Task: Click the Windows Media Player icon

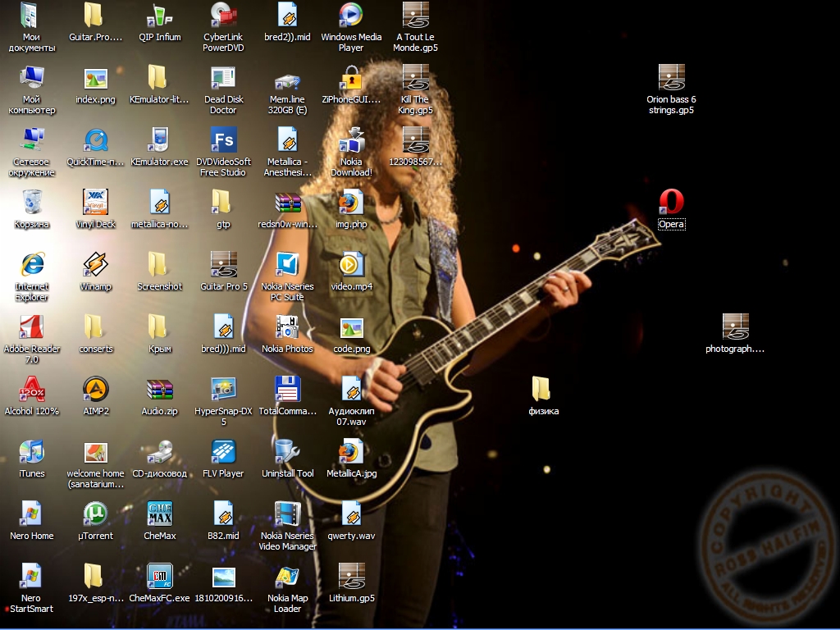Action: click(351, 16)
